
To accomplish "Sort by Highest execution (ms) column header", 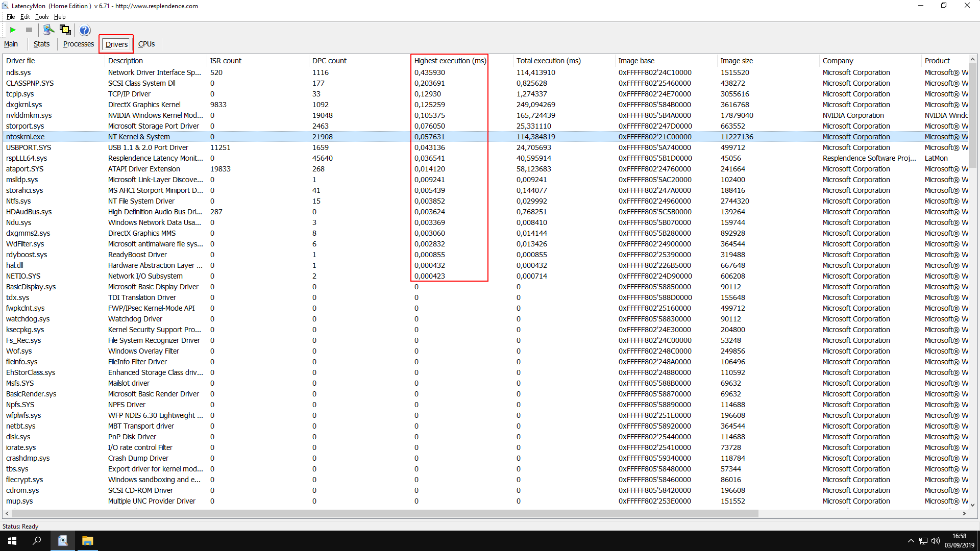I will [450, 61].
